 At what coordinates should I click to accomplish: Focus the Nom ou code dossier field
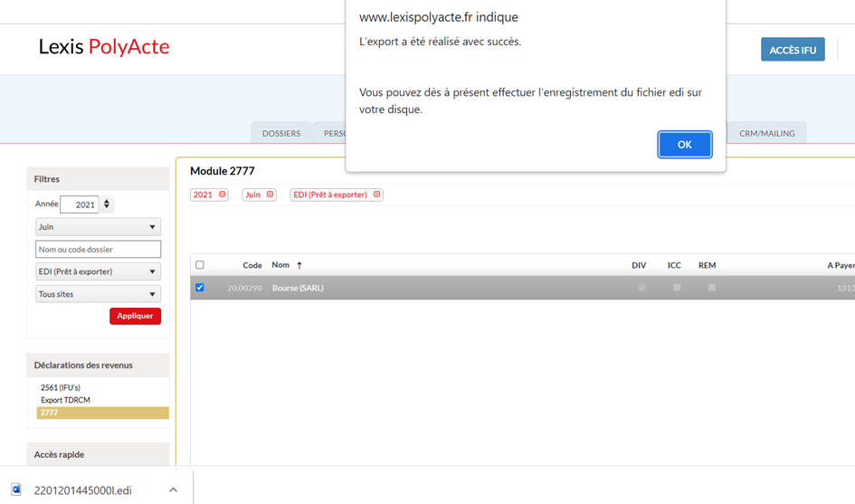(x=98, y=249)
